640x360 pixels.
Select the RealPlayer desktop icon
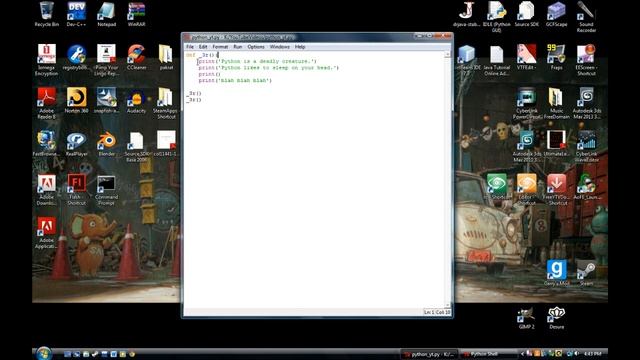[76, 144]
